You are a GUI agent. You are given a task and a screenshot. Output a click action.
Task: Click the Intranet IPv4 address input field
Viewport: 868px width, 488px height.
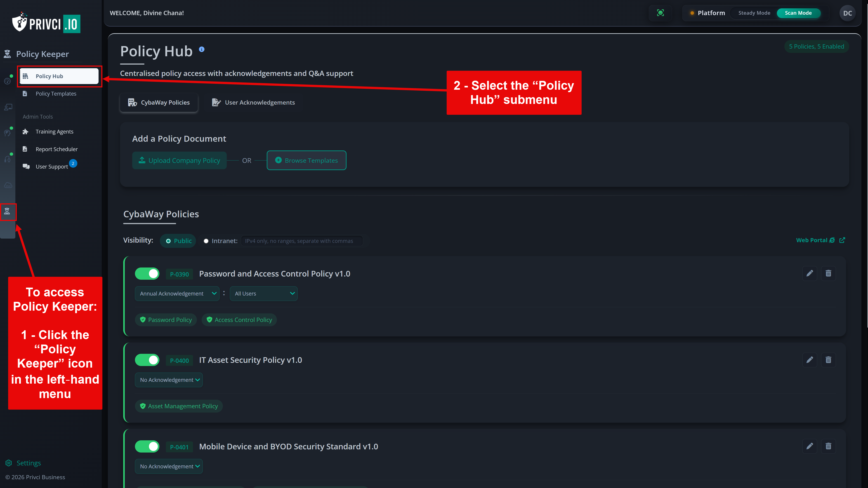tap(302, 241)
